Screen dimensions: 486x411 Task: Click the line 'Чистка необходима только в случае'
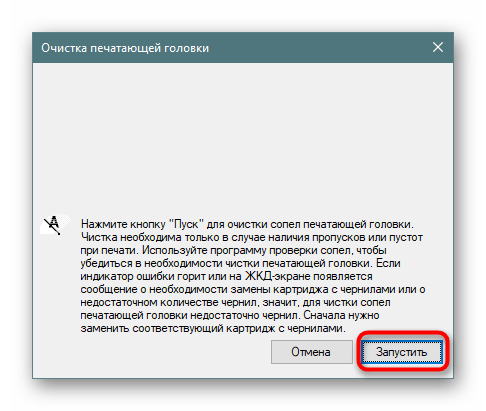pyautogui.click(x=252, y=237)
